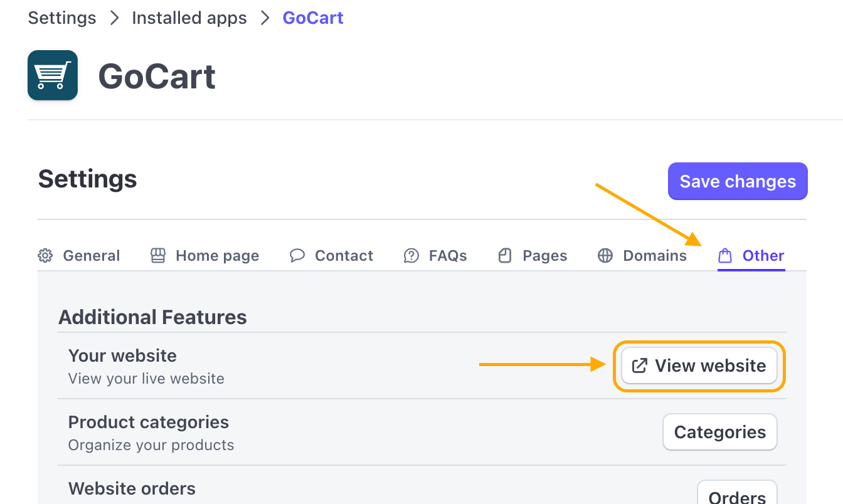Click the Save changes button
Screen dimensions: 843x504
tap(738, 181)
